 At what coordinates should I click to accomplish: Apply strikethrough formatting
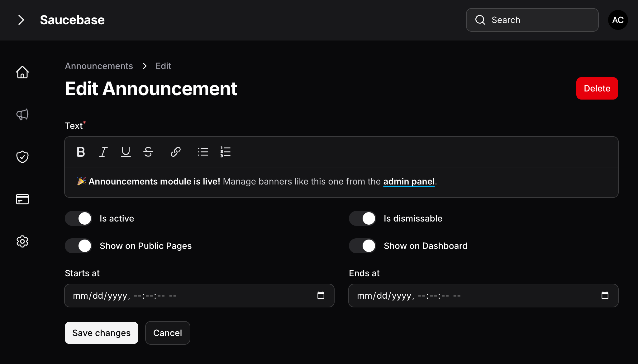[148, 152]
